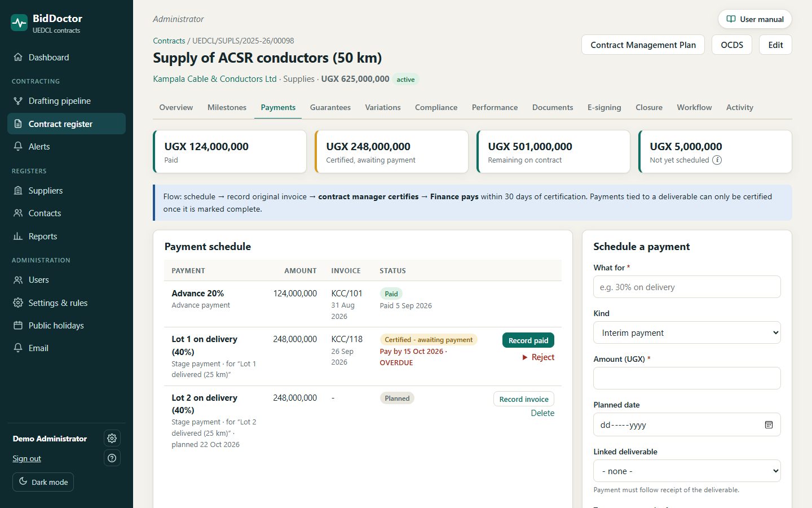Click the Public holidays calendar icon

(x=18, y=325)
